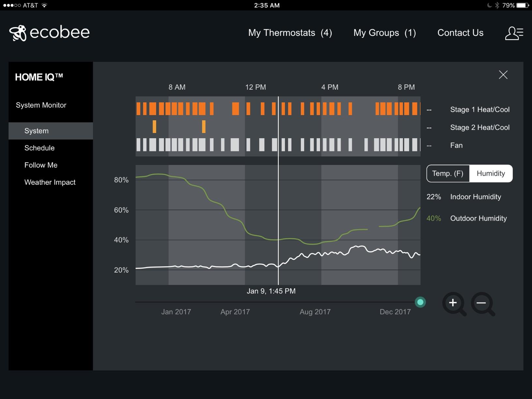532x399 pixels.
Task: Tap the Wi-Fi signal icon
Action: click(44, 5)
